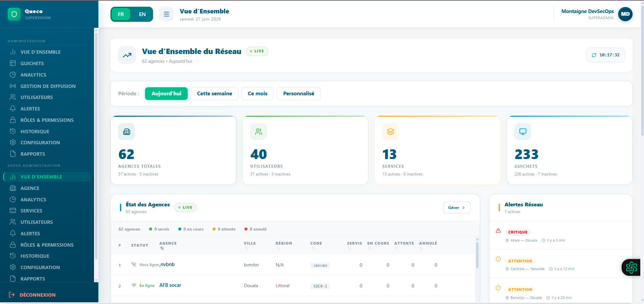Viewport: 644px width, 304px height.
Task: Click the broadcast icon for Gestion de Diffusion
Action: (13, 86)
